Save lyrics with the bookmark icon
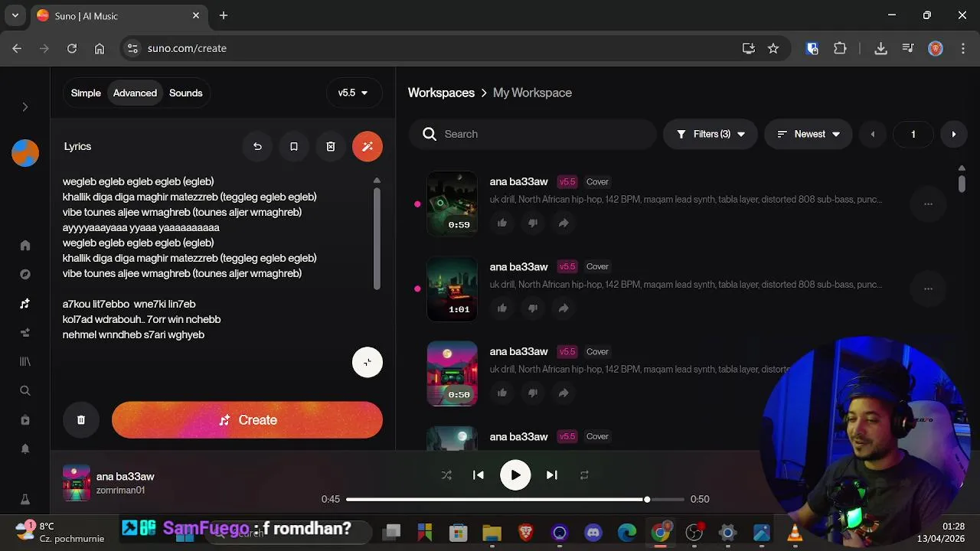The width and height of the screenshot is (980, 551). 294,147
